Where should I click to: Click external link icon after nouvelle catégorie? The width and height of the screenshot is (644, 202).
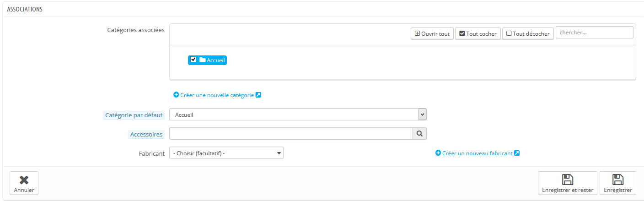pos(258,95)
